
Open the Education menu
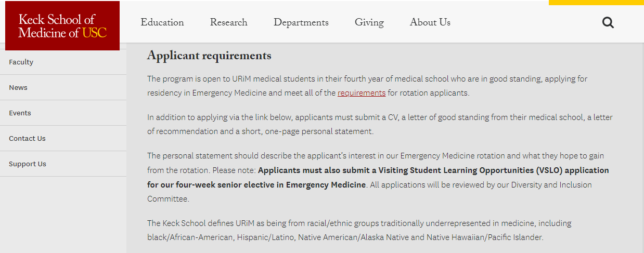[x=162, y=22]
